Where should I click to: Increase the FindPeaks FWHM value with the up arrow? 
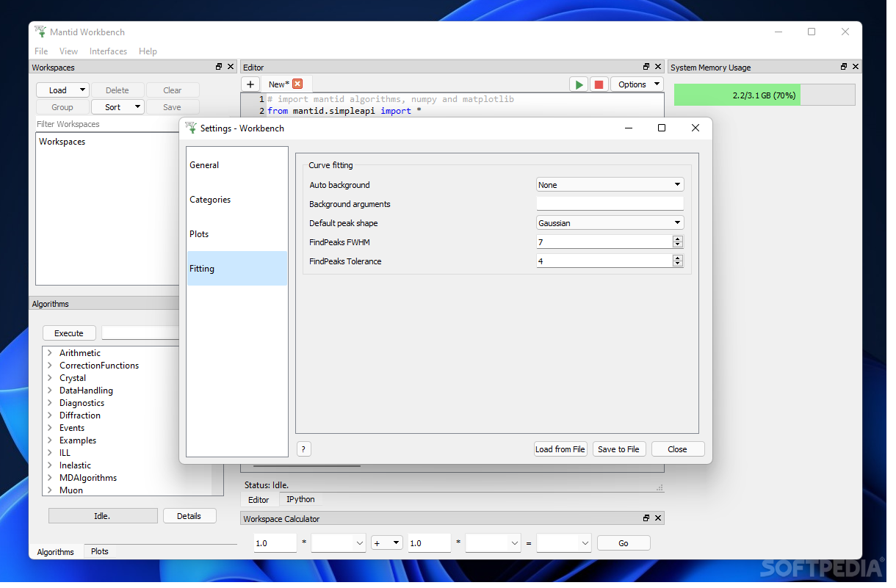pos(677,239)
